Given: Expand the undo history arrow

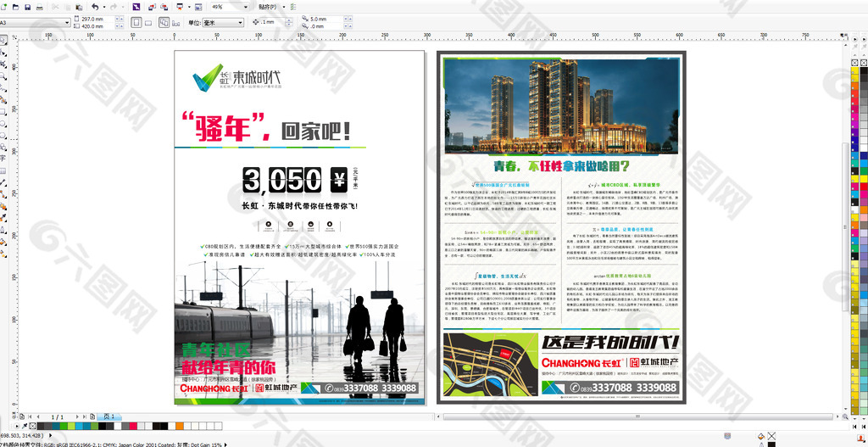Looking at the screenshot, I should (x=104, y=7).
